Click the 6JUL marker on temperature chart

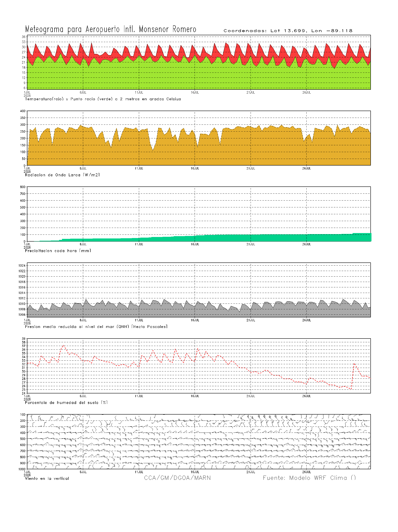[x=83, y=93]
